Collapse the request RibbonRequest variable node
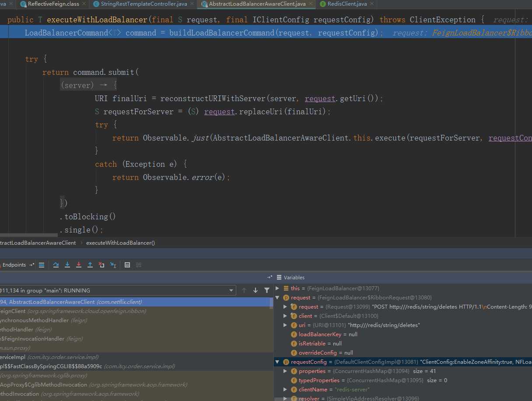 277,298
